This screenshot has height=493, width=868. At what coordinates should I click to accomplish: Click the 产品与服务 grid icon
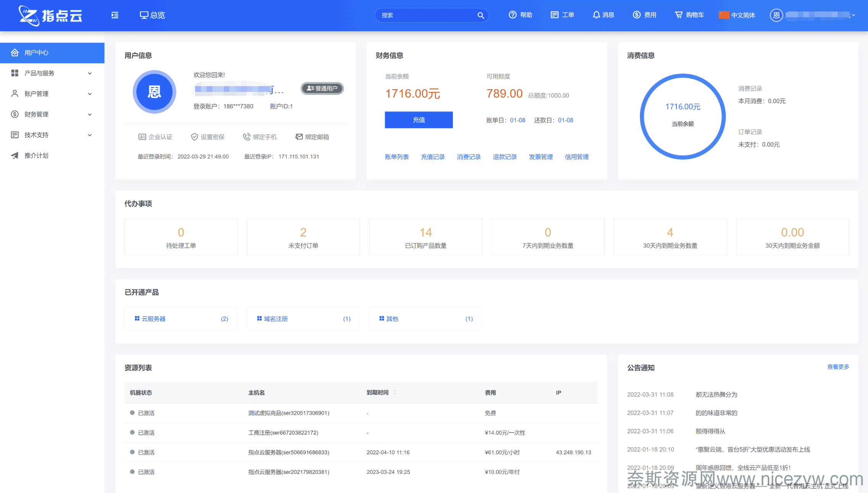[15, 73]
